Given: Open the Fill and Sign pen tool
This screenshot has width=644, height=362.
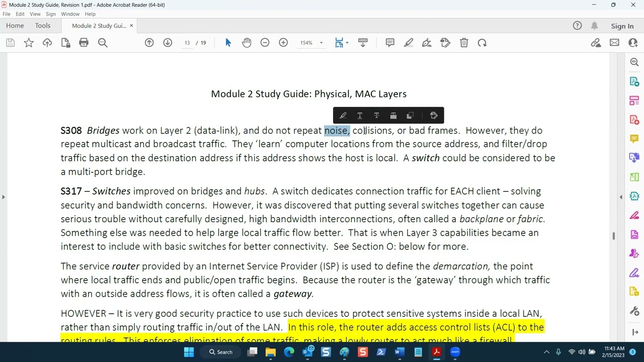Looking at the screenshot, I should click(x=427, y=43).
